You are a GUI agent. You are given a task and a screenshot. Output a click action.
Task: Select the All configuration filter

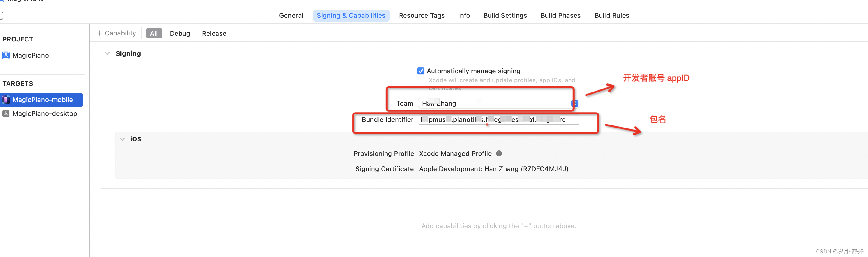pyautogui.click(x=154, y=33)
